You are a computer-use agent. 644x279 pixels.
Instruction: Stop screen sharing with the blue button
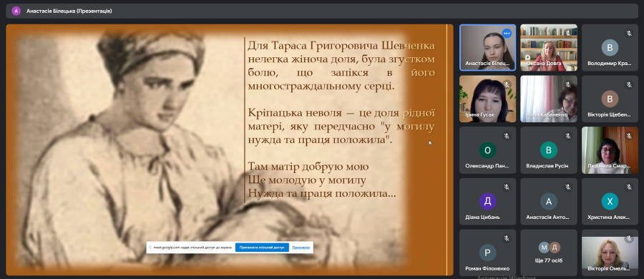[262, 248]
